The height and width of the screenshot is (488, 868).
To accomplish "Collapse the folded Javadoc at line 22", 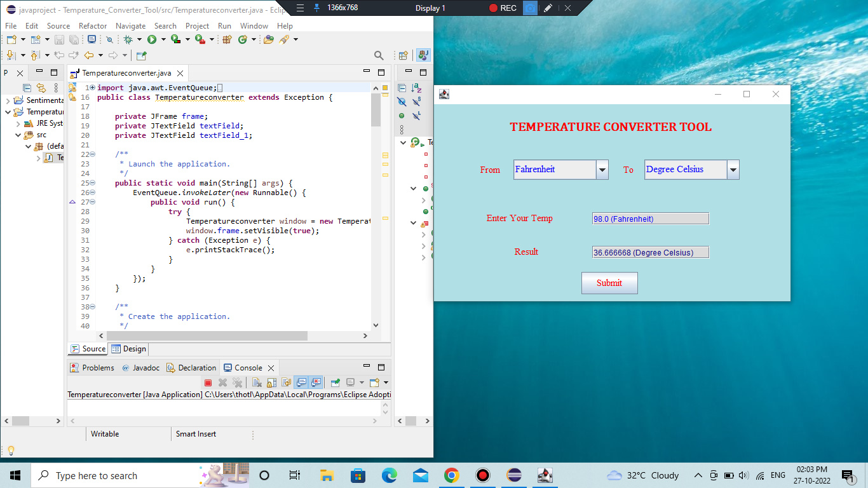I will pyautogui.click(x=93, y=154).
